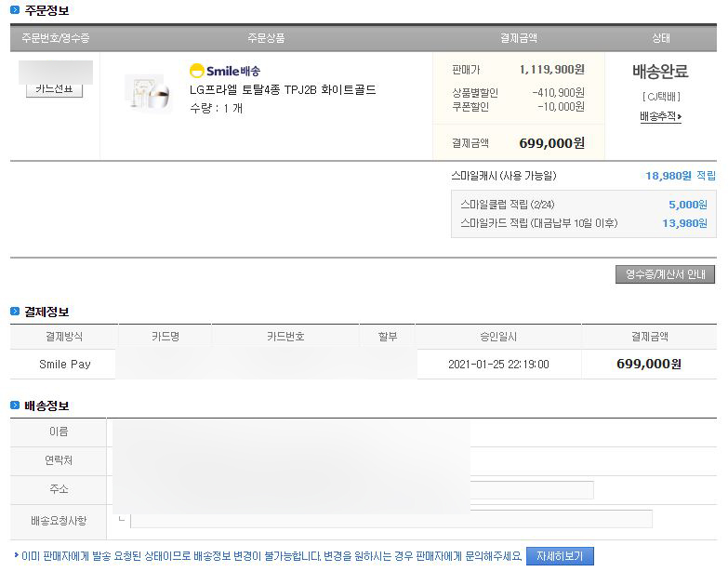Viewport: 728px width, 585px height.
Task: Click the 승인일시 column header
Action: coord(498,337)
